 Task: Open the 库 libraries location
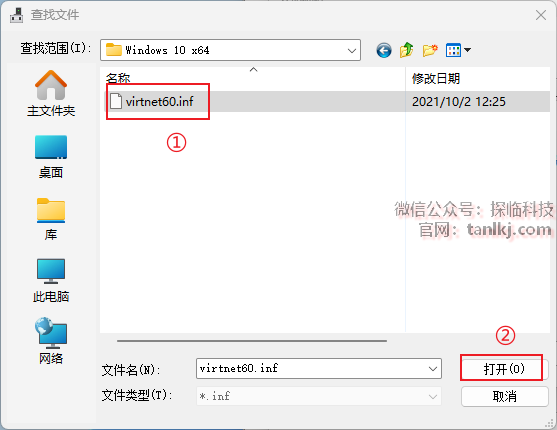click(51, 219)
